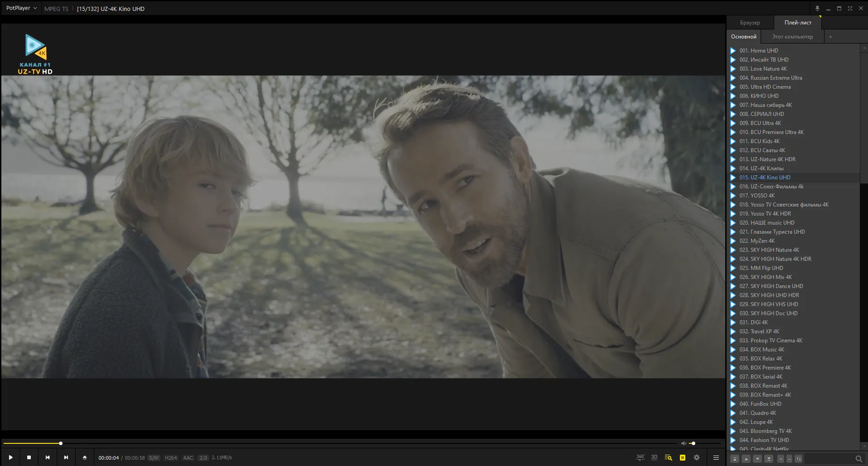The height and width of the screenshot is (466, 868).
Task: Click the video display area
Action: coord(363,227)
